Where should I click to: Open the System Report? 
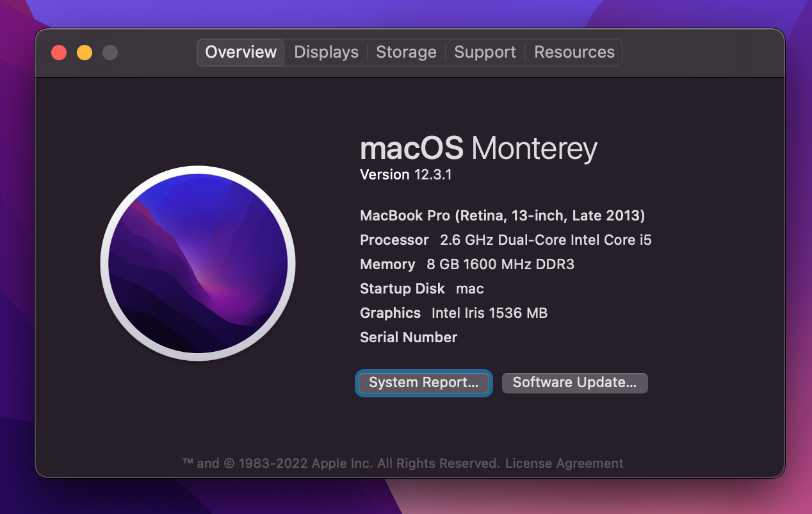point(424,383)
